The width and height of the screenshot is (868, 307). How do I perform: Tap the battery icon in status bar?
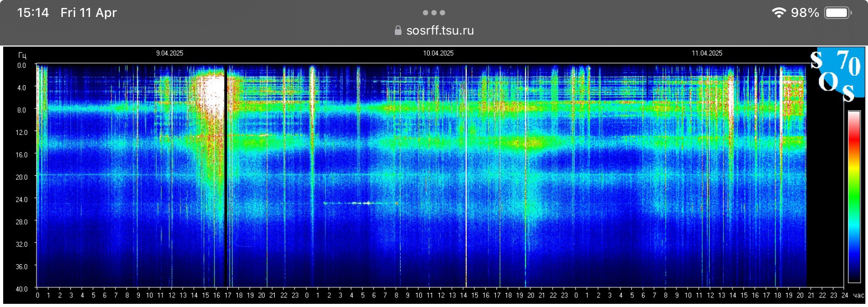838,13
